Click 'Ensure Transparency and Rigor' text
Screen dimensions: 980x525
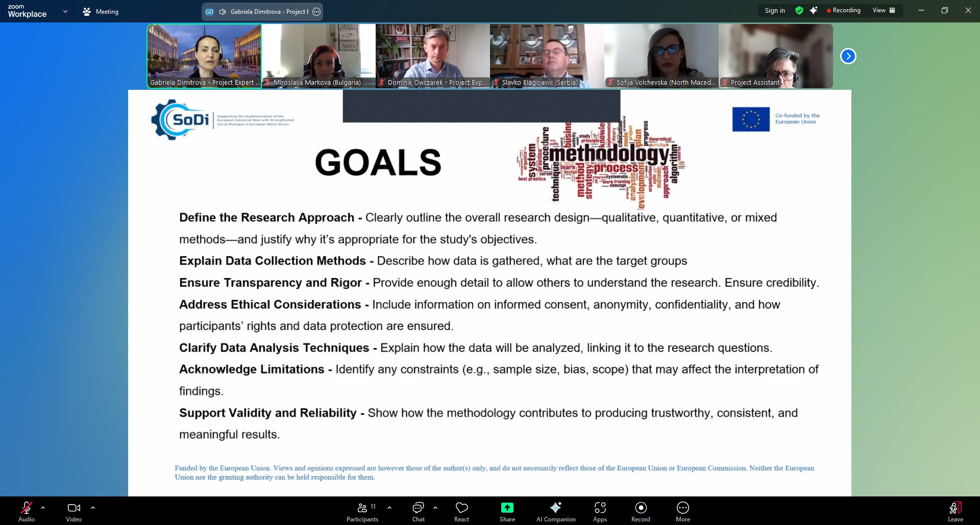(x=271, y=283)
